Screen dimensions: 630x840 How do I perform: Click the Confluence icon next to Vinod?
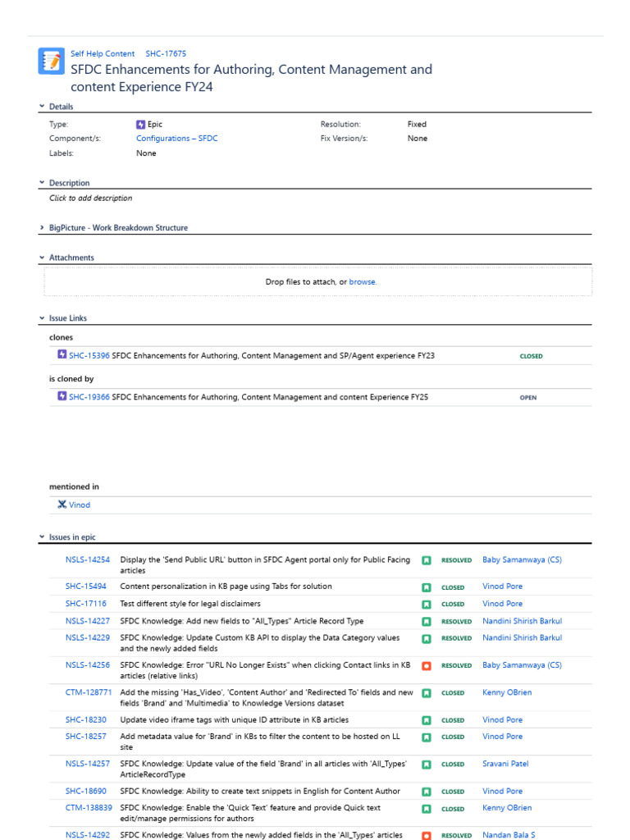[x=62, y=504]
